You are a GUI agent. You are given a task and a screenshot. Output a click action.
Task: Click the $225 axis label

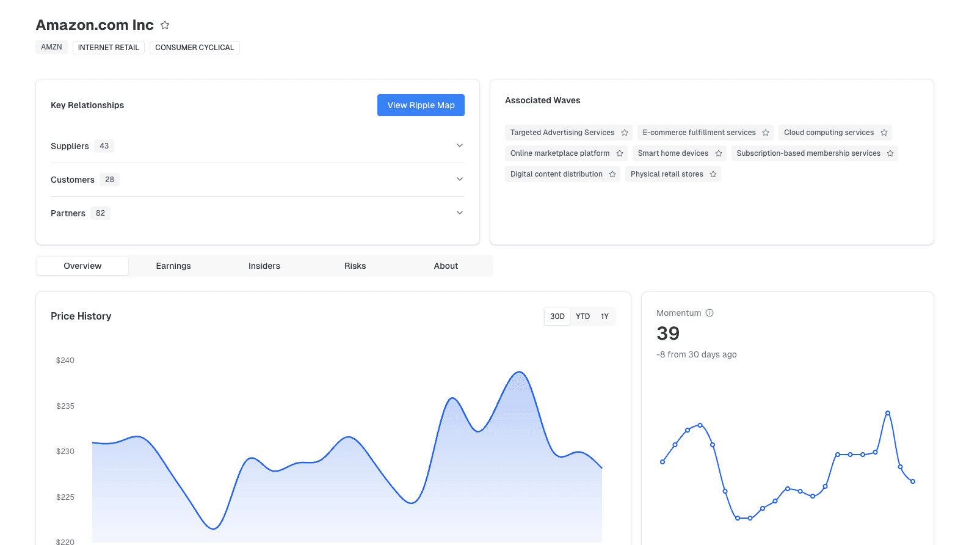[x=65, y=497]
